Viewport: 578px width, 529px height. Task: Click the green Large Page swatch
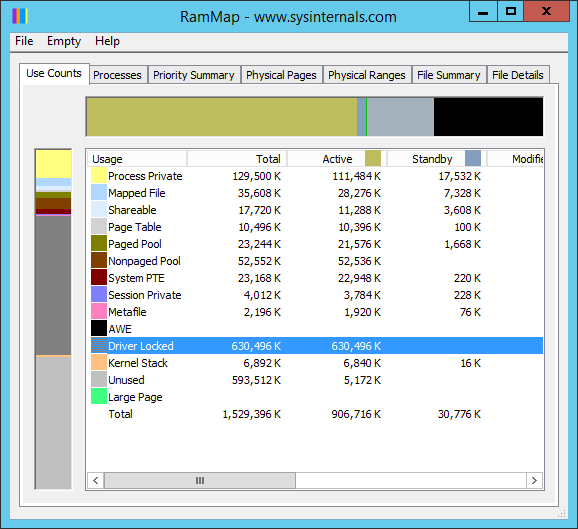coord(99,397)
